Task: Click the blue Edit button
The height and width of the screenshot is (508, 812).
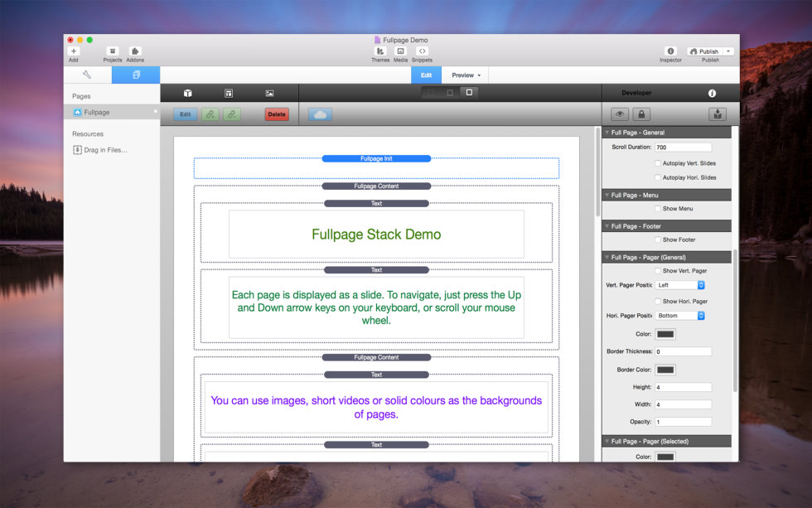Action: [186, 114]
